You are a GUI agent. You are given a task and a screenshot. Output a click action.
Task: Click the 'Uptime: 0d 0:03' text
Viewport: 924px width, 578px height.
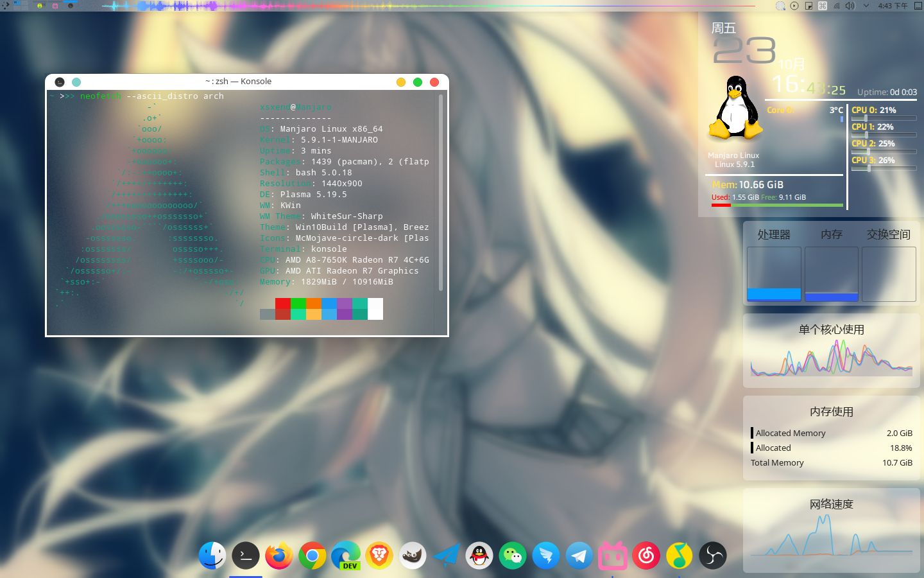coord(887,92)
